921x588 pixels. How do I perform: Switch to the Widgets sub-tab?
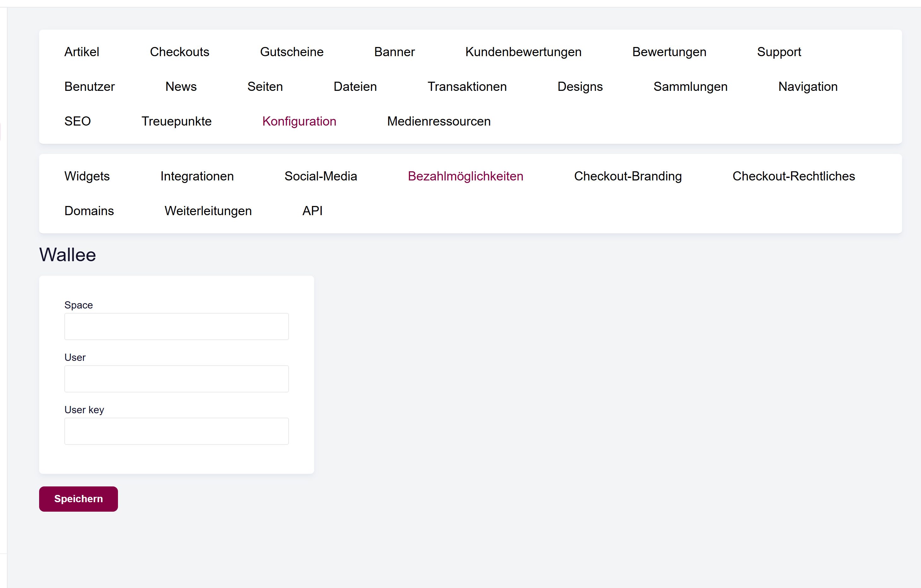(87, 176)
